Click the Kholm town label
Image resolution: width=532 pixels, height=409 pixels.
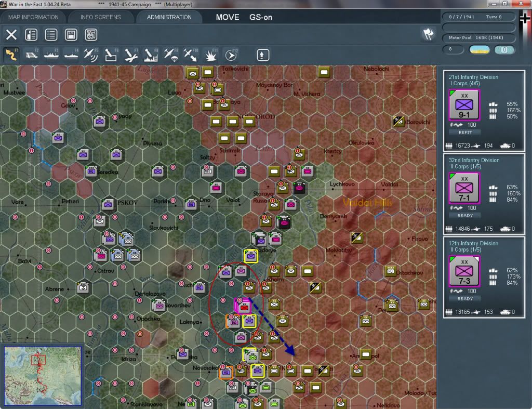[275, 280]
